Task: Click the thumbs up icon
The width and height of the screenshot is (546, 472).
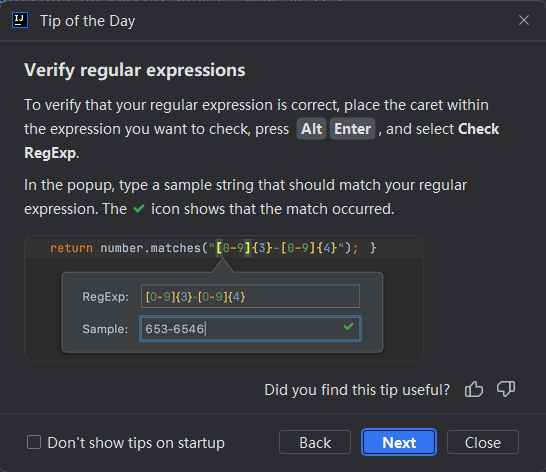Action: point(474,389)
